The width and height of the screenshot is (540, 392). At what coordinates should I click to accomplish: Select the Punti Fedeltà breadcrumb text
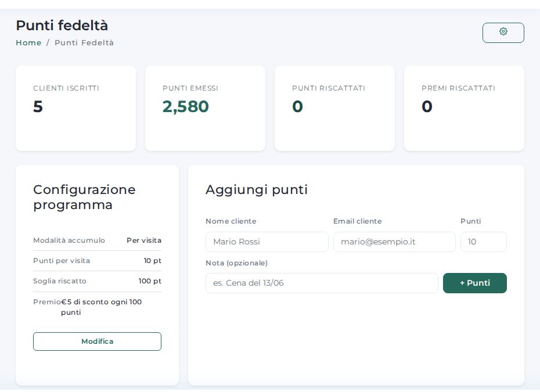pyautogui.click(x=84, y=43)
